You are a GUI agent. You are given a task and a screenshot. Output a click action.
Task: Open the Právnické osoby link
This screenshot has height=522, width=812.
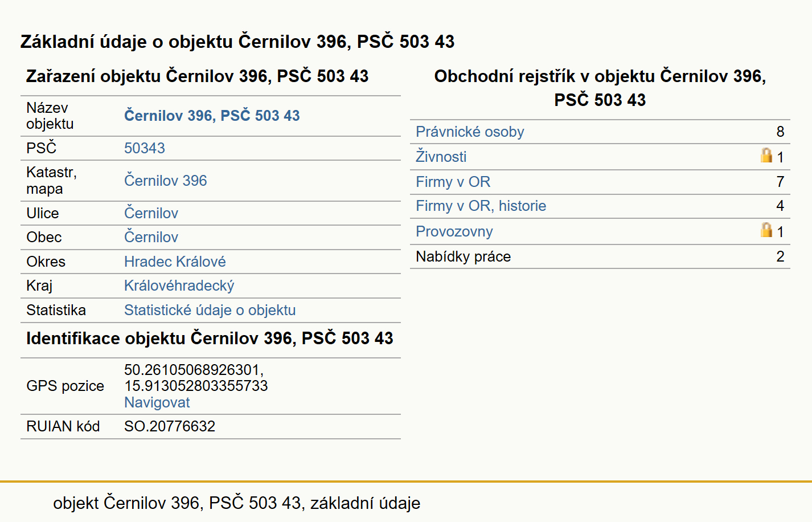[470, 132]
